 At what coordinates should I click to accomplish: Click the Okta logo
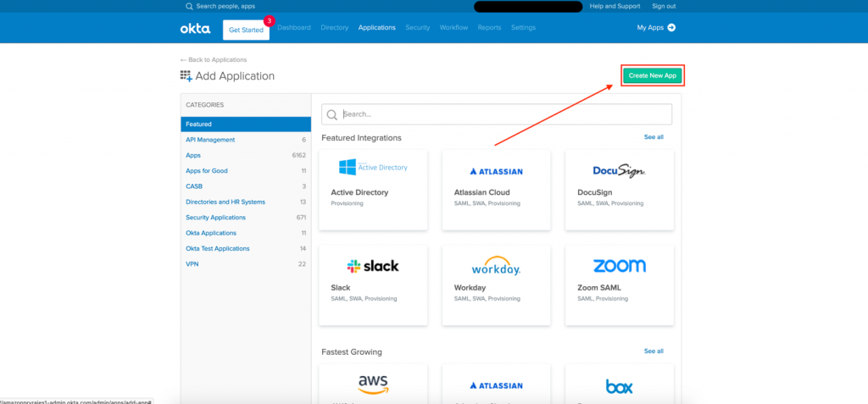point(195,29)
